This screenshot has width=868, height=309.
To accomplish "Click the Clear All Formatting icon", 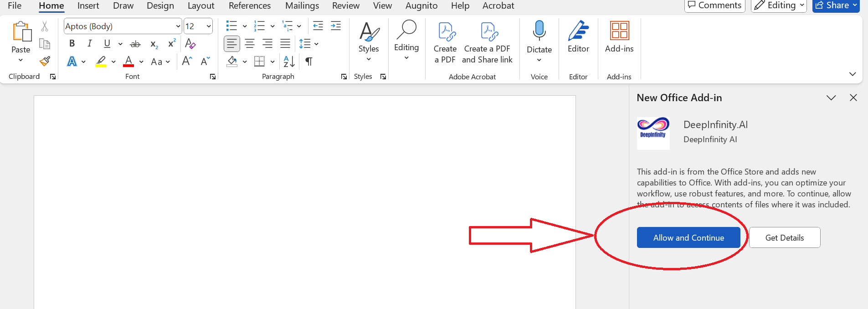I will click(x=190, y=44).
